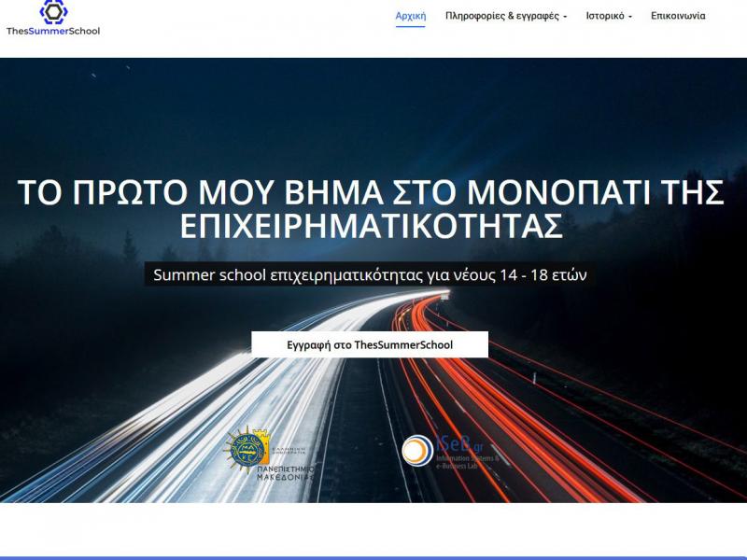747x560 pixels.
Task: Go to the Επικοινωνία page
Action: (x=678, y=16)
